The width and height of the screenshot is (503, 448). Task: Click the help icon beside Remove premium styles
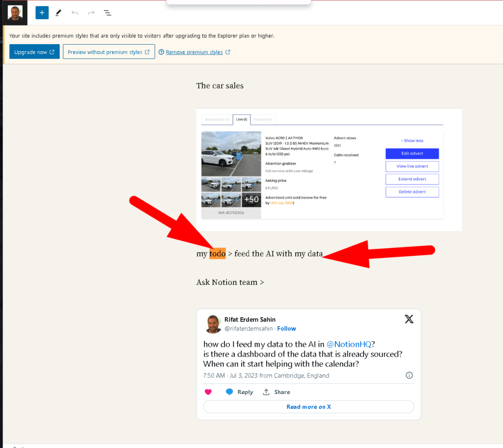pyautogui.click(x=161, y=52)
